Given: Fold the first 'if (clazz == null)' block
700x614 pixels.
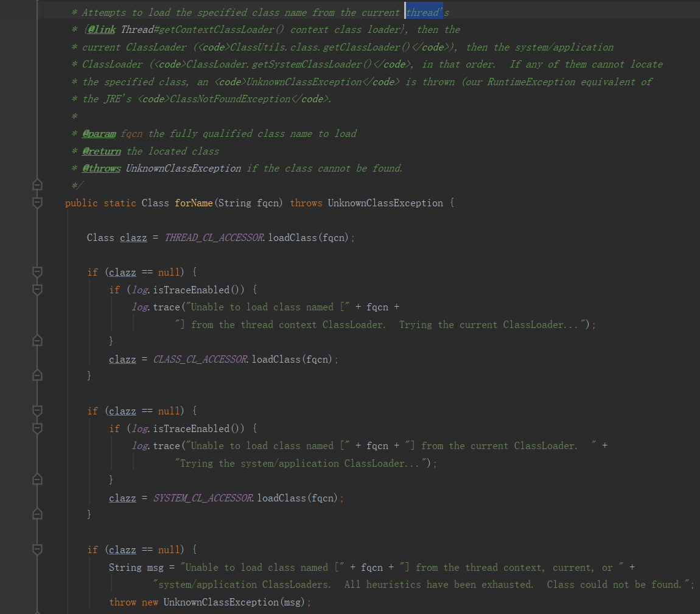Looking at the screenshot, I should pos(37,272).
